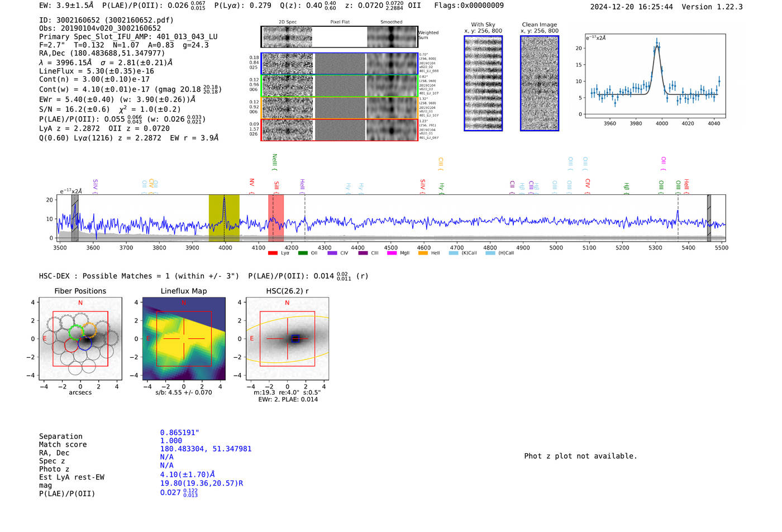Click the (H)CaII legend swatch
Image resolution: width=782 pixels, height=532 pixels.
(x=490, y=253)
